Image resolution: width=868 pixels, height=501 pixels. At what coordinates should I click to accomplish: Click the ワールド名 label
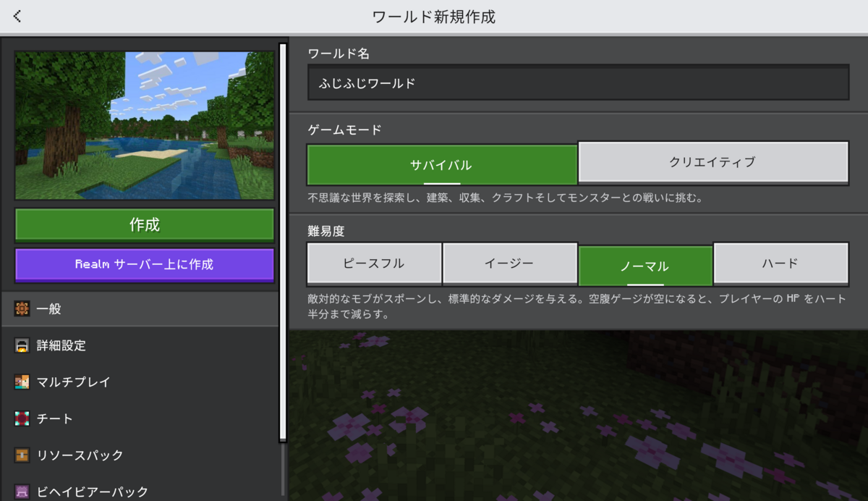tap(338, 53)
